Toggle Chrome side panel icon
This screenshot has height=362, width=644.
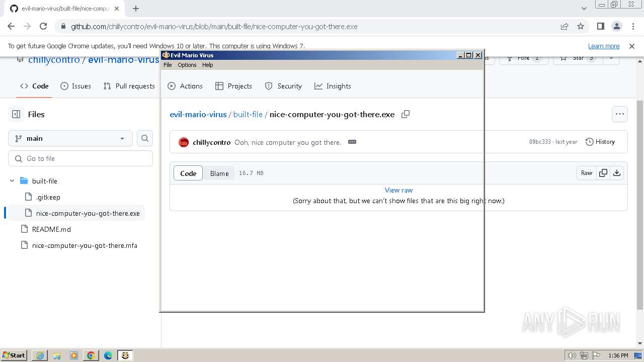click(x=600, y=26)
